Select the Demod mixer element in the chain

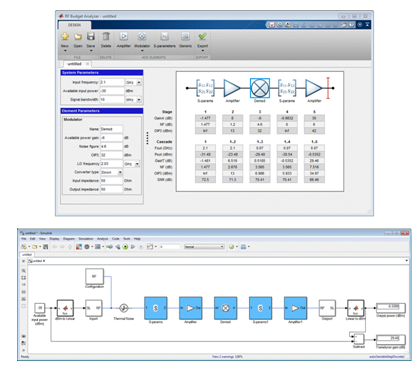point(260,88)
